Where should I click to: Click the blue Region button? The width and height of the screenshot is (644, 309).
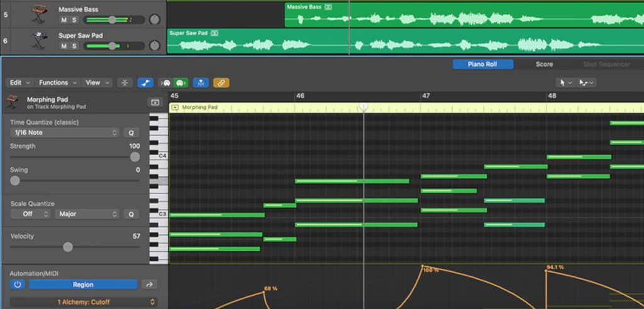point(83,285)
